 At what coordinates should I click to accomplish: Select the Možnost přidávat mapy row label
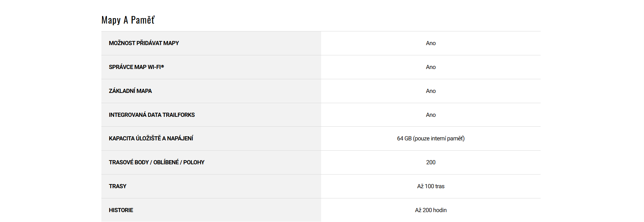click(x=144, y=43)
